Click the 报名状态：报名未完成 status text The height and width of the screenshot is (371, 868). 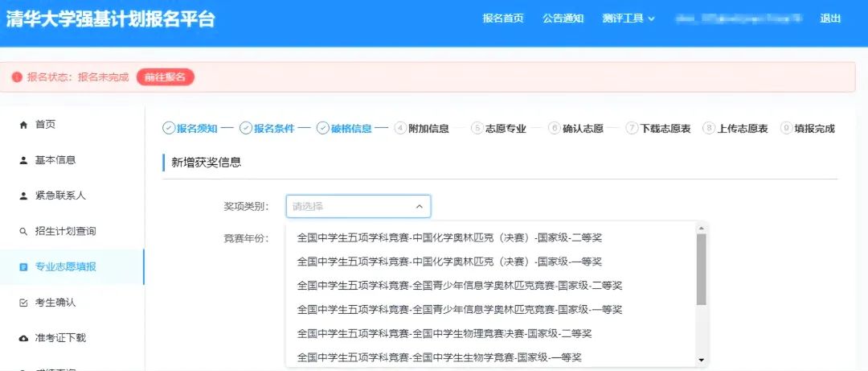(78, 77)
